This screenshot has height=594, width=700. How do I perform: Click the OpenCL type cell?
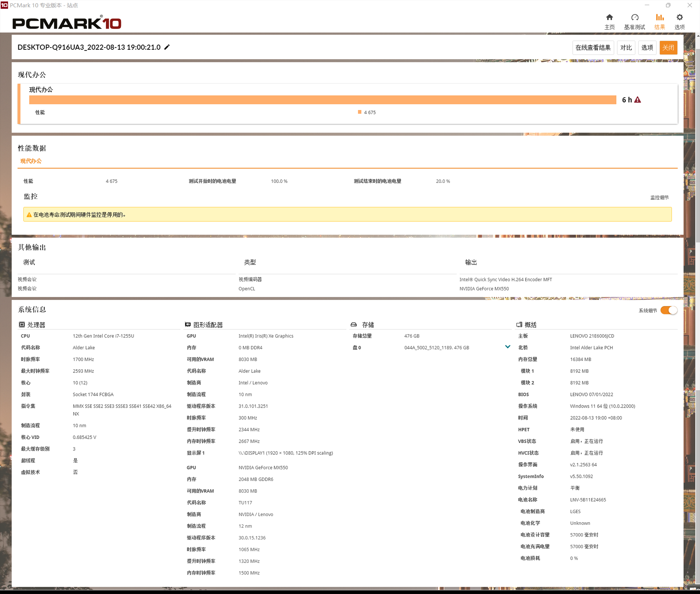247,289
